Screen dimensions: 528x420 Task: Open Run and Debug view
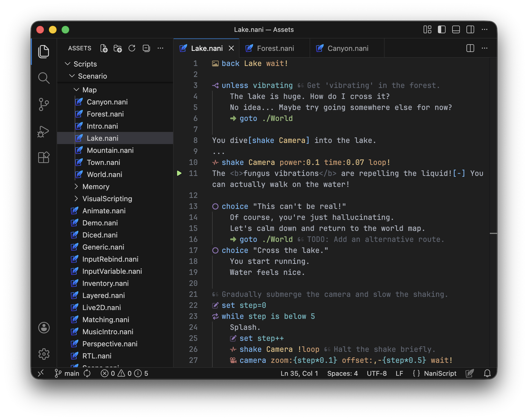[44, 131]
